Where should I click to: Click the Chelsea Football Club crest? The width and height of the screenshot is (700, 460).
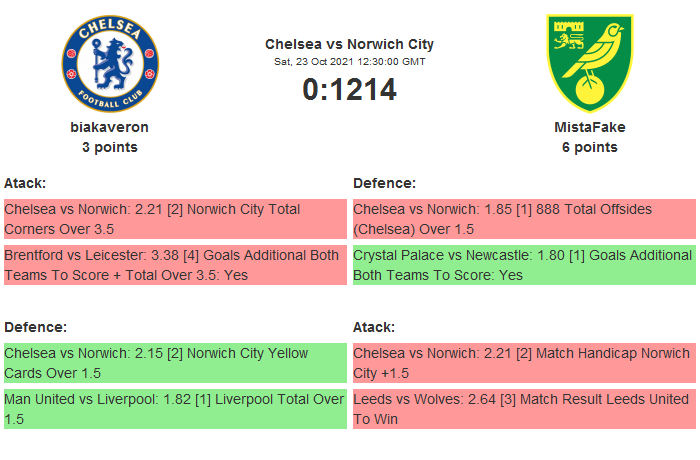110,63
